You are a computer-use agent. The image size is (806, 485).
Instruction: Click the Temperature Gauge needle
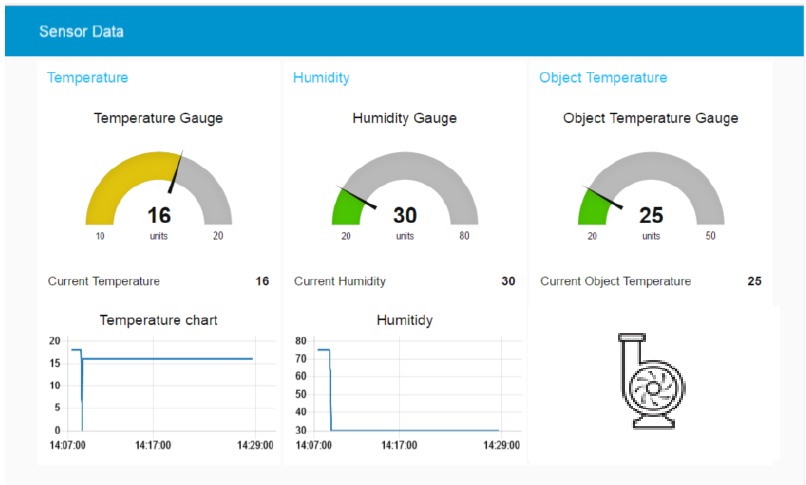click(175, 174)
